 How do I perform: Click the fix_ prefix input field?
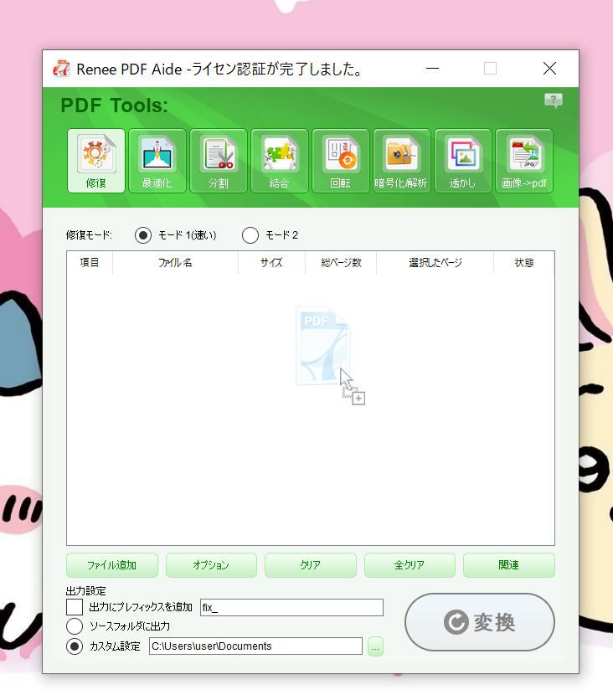pyautogui.click(x=291, y=607)
